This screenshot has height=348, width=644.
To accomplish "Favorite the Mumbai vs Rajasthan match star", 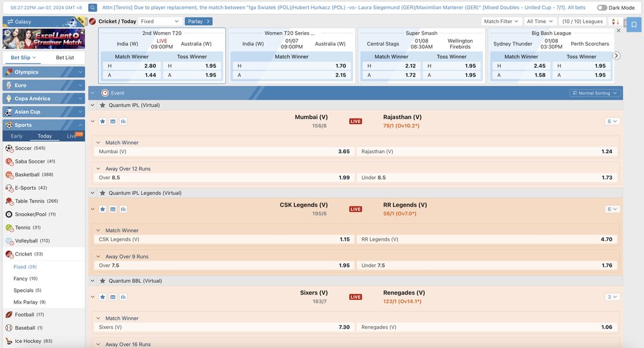I will tap(102, 121).
